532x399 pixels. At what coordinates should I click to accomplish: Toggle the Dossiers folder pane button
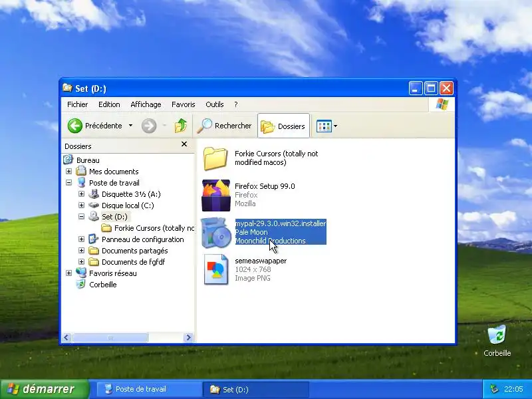pos(283,126)
